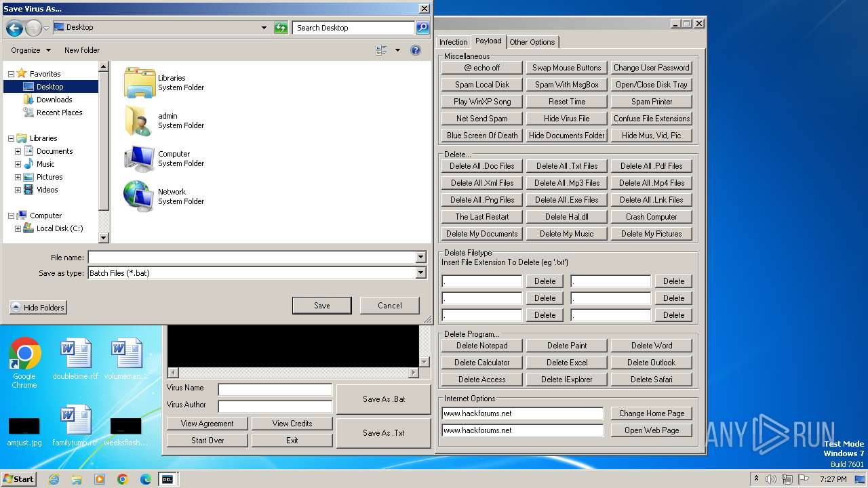Click the View Agreement button
This screenshot has height=488, width=868.
click(x=208, y=424)
